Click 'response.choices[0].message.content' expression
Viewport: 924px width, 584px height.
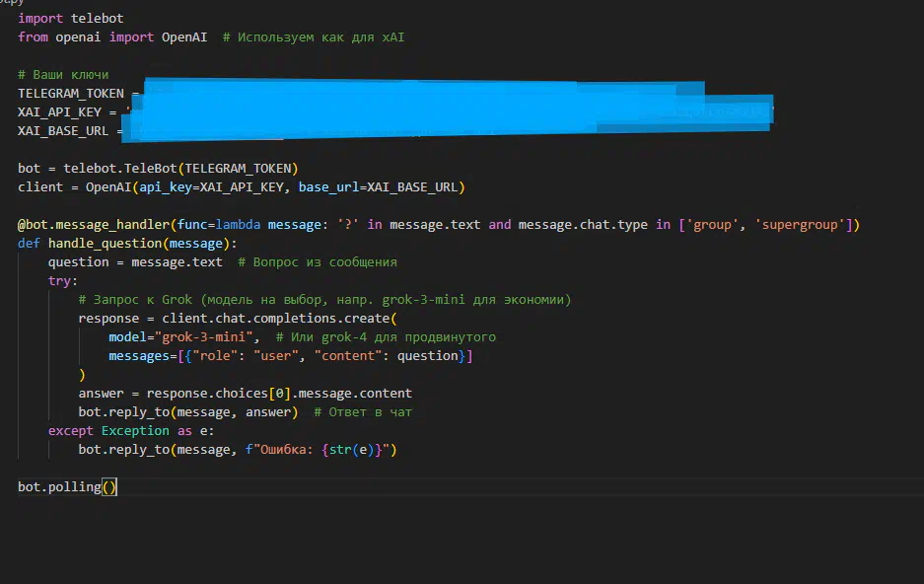point(279,393)
